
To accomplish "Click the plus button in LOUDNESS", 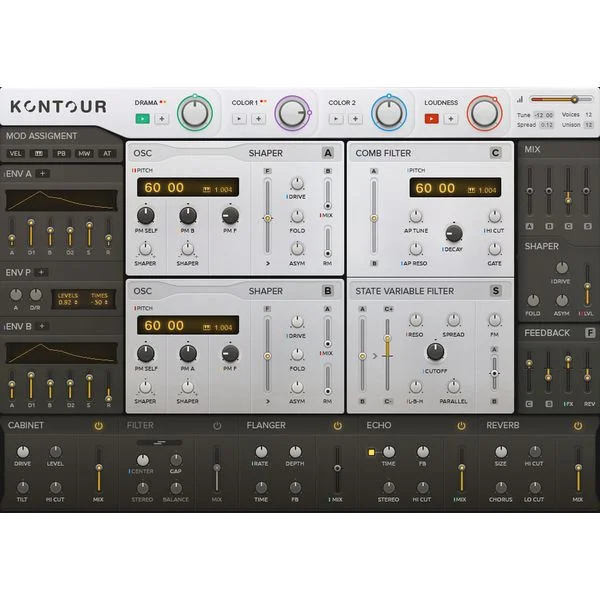I will pos(451,119).
